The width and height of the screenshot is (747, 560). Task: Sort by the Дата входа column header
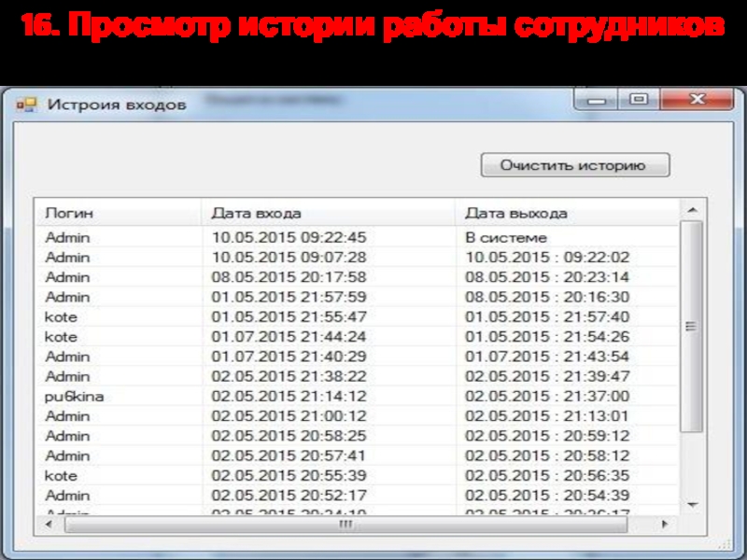pos(327,213)
